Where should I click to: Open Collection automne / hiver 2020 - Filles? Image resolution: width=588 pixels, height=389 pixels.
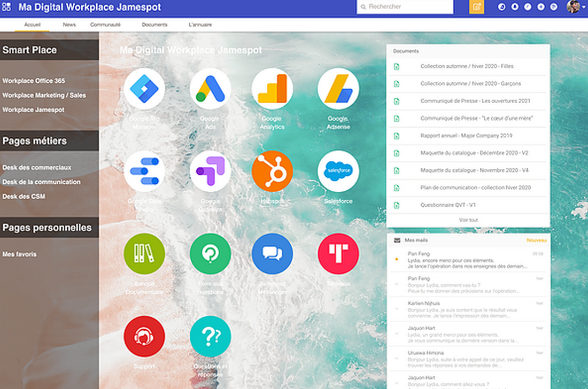click(467, 66)
